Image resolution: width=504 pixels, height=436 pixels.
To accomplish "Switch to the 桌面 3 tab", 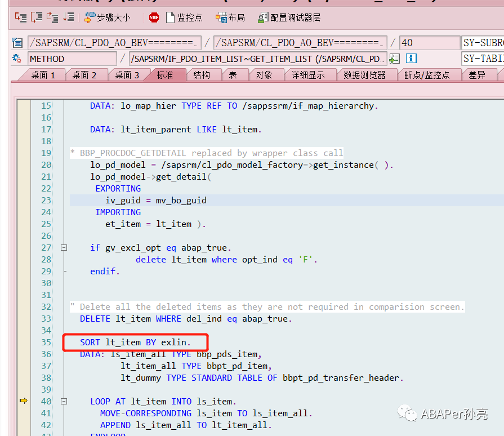I will (x=127, y=75).
